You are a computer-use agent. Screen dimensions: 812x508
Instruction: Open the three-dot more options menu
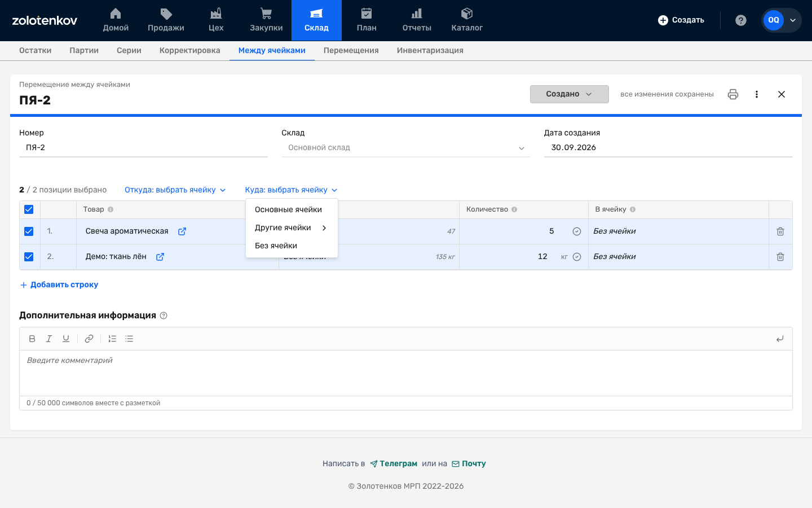(757, 94)
